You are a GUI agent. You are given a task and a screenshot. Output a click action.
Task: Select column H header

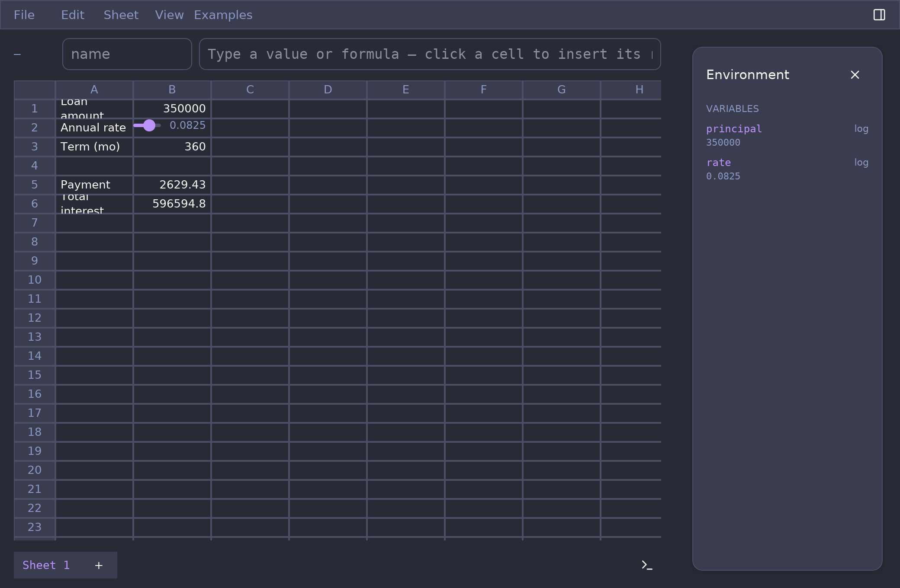(x=631, y=90)
